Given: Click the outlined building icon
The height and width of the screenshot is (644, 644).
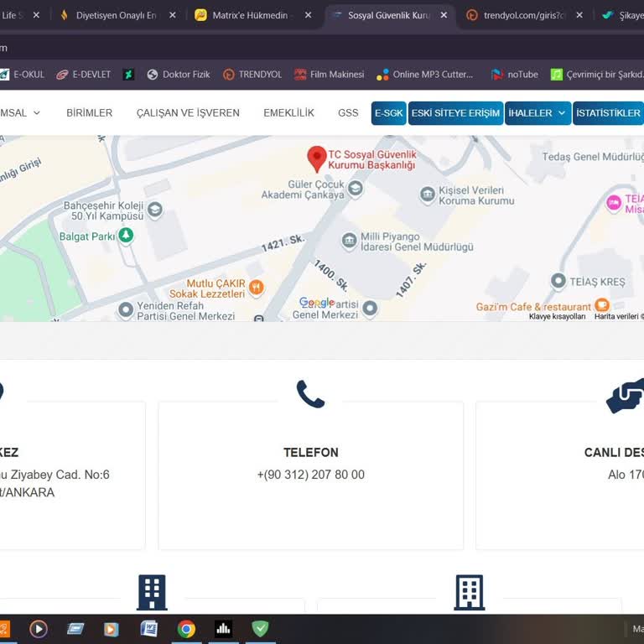Looking at the screenshot, I should point(470,592).
